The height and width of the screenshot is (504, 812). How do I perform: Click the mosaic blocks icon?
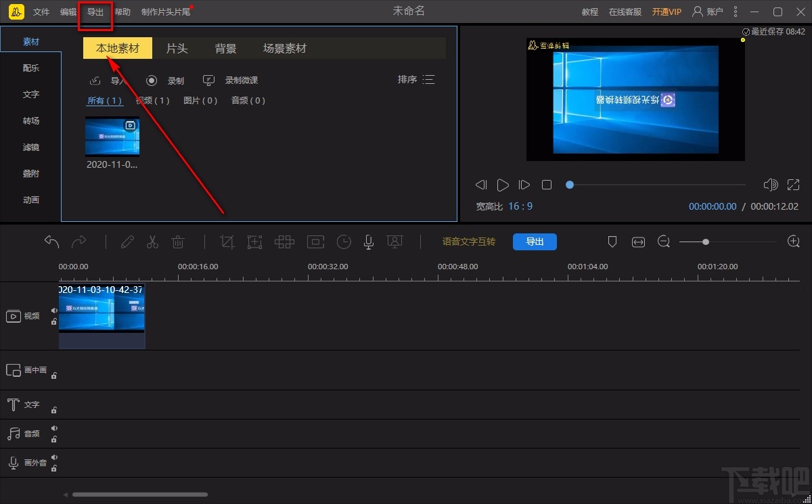click(x=284, y=242)
